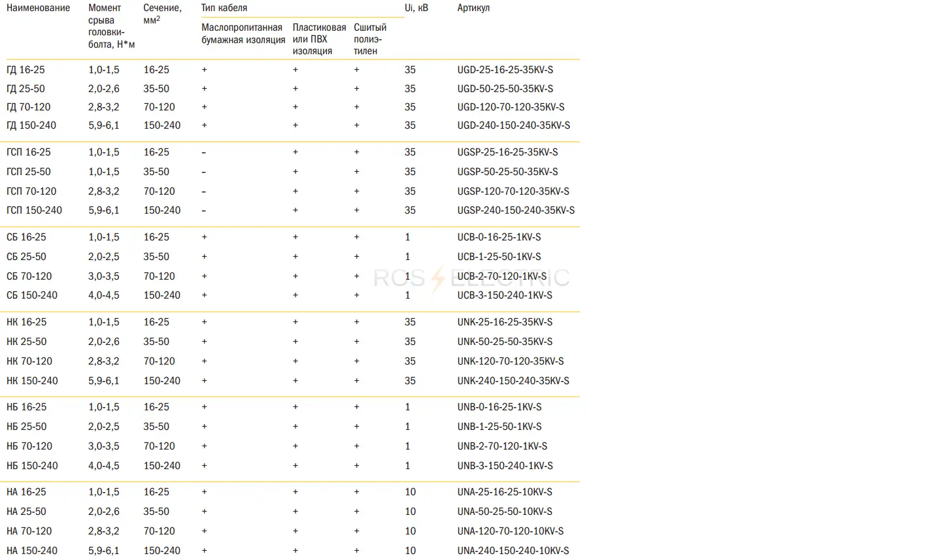Image resolution: width=944 pixels, height=560 pixels.
Task: Click article 'UCB-0-16-25-1KV-S'
Action: coord(499,237)
